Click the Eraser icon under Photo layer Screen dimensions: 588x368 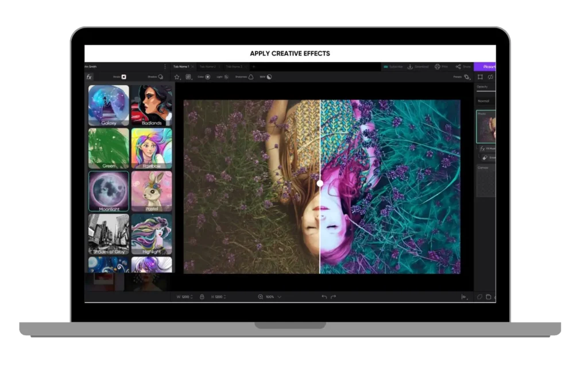(x=485, y=158)
